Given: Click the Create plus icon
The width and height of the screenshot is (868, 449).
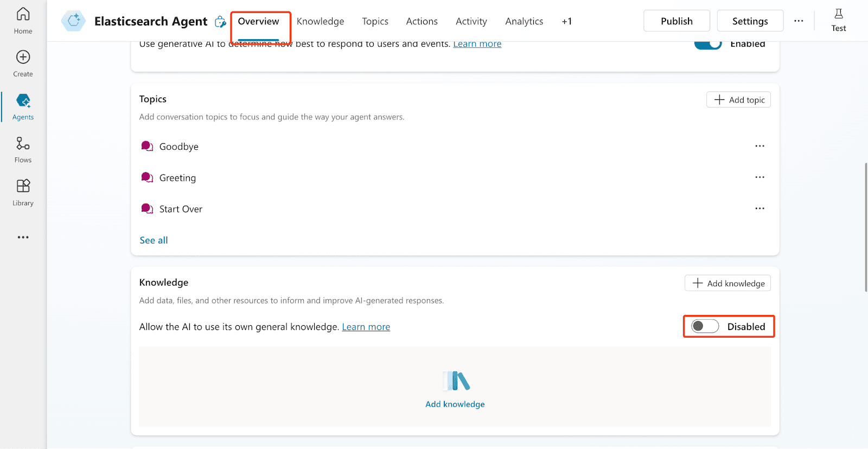Looking at the screenshot, I should 23,58.
